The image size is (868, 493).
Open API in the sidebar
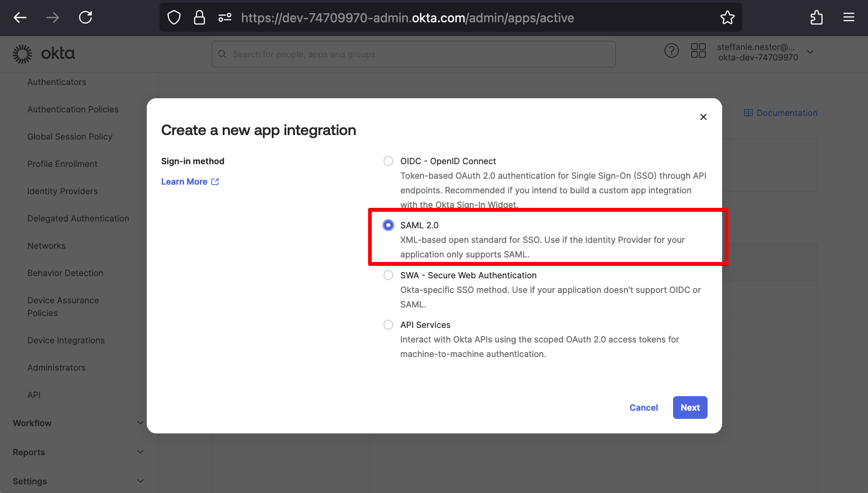(34, 395)
